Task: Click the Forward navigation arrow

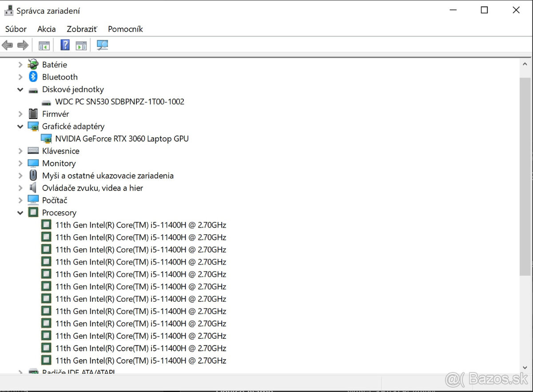Action: pos(23,44)
